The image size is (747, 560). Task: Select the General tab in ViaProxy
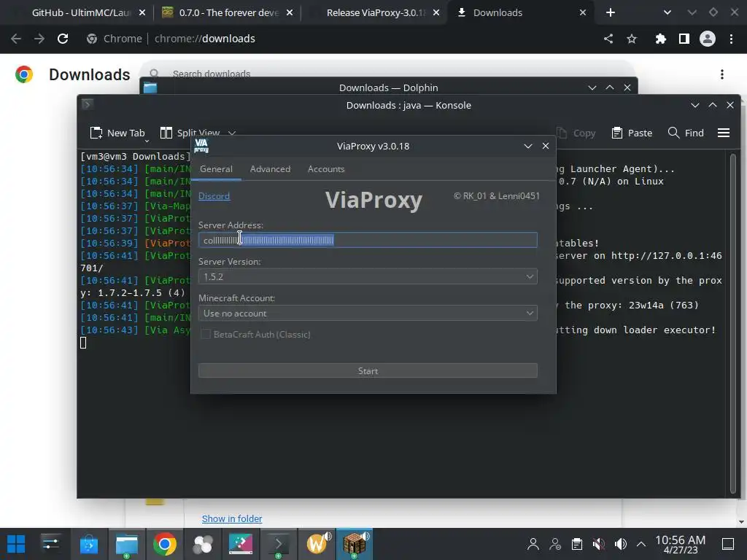coord(216,169)
